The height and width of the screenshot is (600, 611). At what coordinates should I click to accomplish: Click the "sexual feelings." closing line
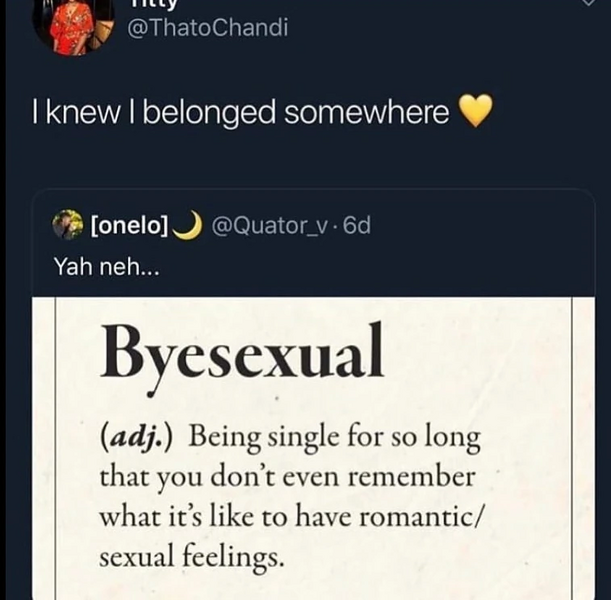(x=190, y=556)
